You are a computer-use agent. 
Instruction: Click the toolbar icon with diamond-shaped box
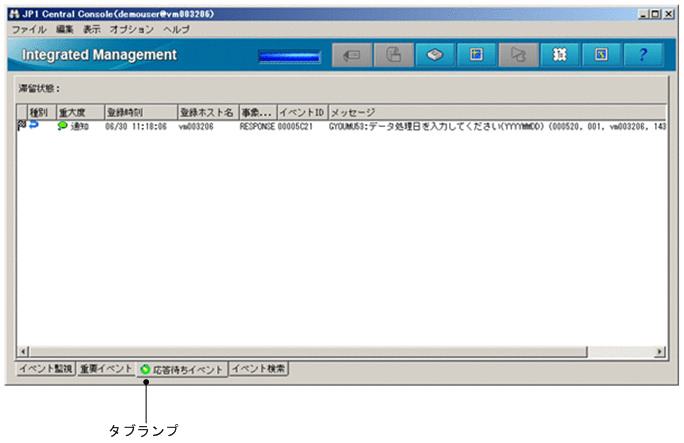click(435, 55)
